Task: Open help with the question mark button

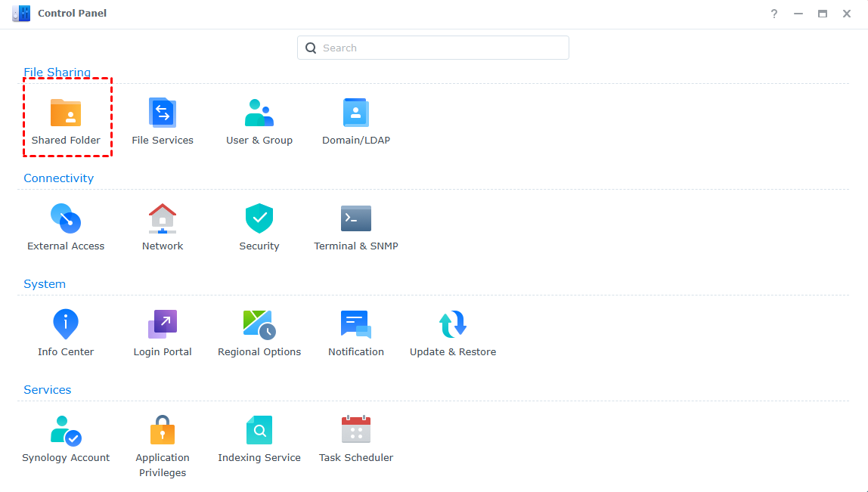Action: (774, 14)
